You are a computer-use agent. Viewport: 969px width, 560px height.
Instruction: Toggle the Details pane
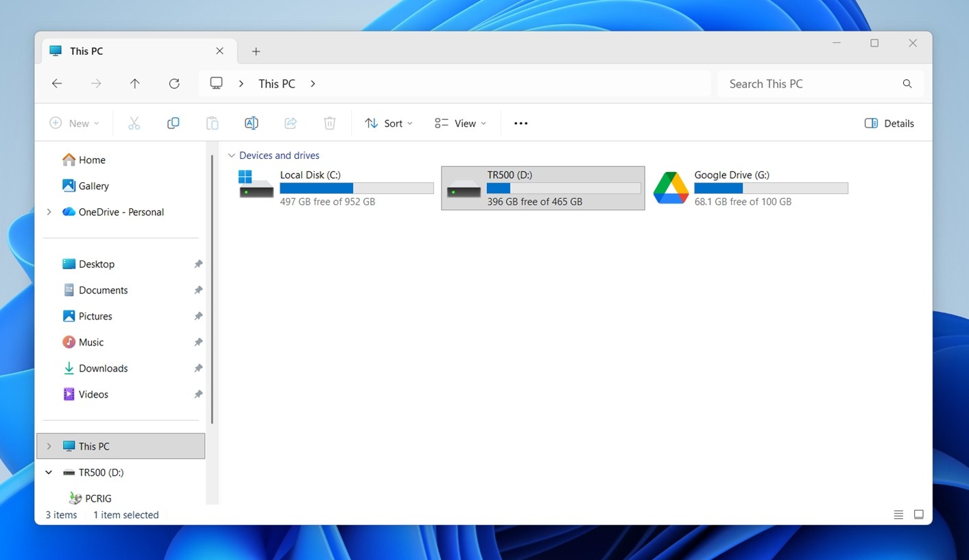pyautogui.click(x=889, y=123)
